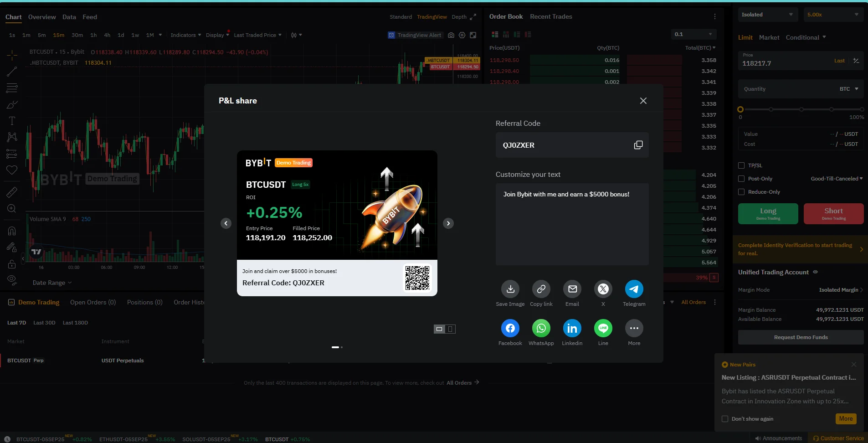This screenshot has height=443, width=868.
Task: Switch share card to portrait layout
Action: tap(450, 329)
